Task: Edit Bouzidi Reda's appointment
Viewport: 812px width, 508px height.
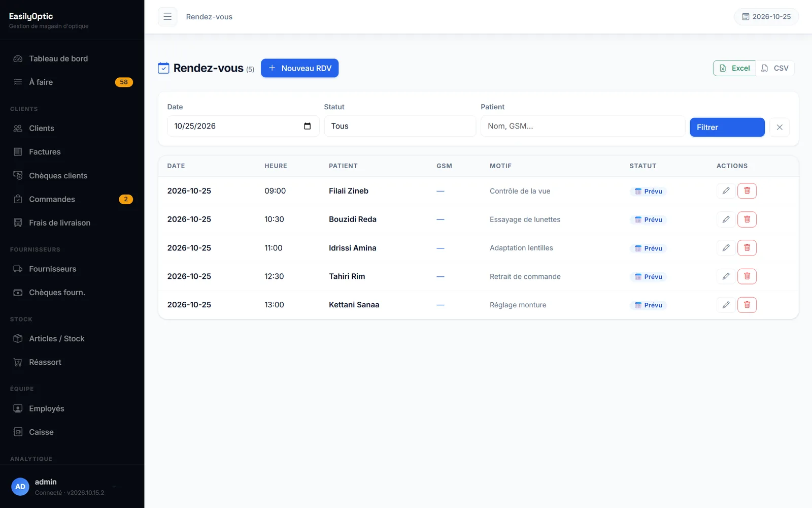Action: coord(726,219)
